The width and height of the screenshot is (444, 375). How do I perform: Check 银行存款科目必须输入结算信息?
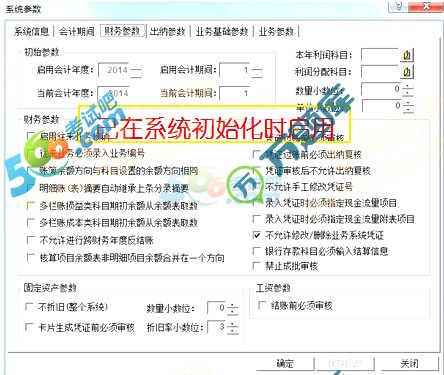click(256, 251)
